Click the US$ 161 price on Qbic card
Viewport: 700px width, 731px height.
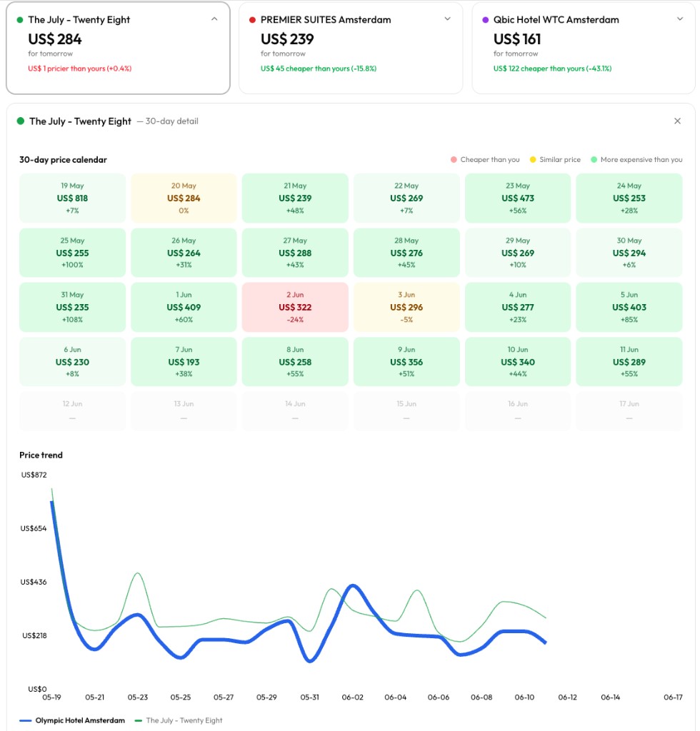[517, 39]
